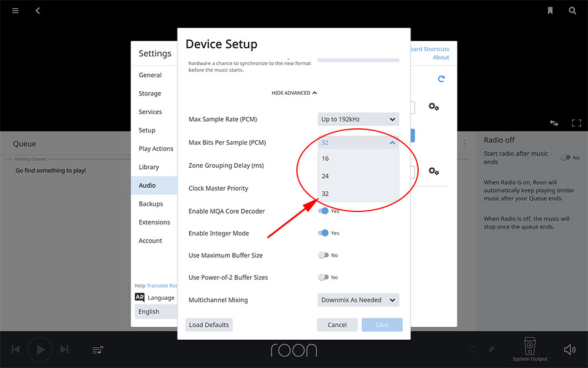The image size is (588, 368).
Task: Open Max Sample Rate dropdown
Action: [358, 120]
